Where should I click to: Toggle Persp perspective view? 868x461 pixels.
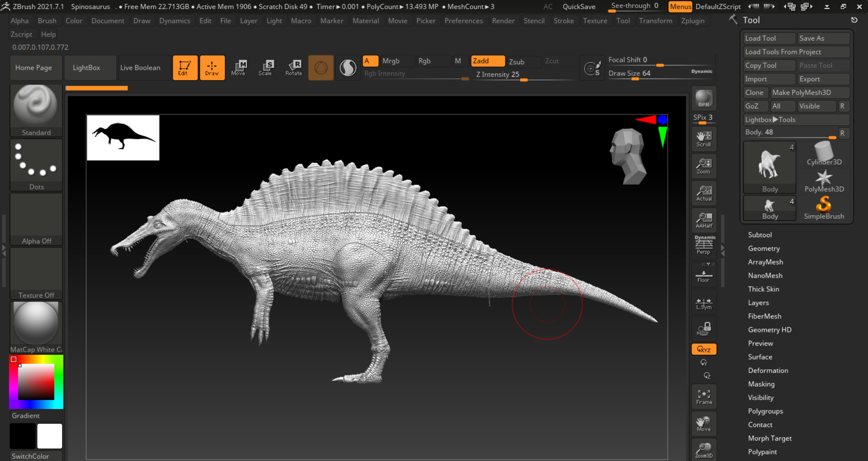704,247
